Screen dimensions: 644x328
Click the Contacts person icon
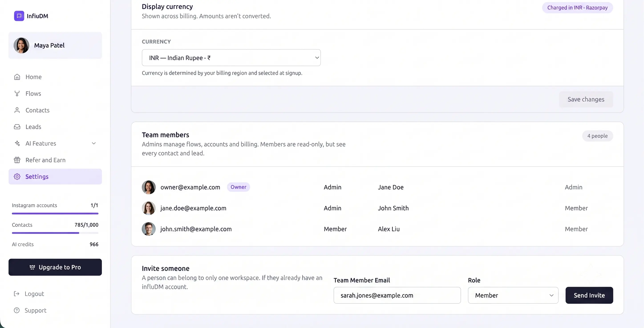[x=17, y=110]
